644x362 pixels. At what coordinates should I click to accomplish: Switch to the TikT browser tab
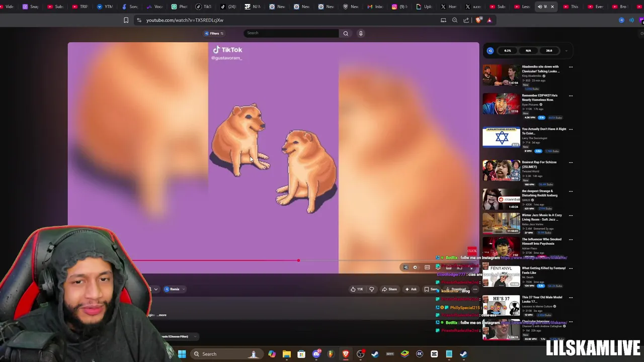204,7
